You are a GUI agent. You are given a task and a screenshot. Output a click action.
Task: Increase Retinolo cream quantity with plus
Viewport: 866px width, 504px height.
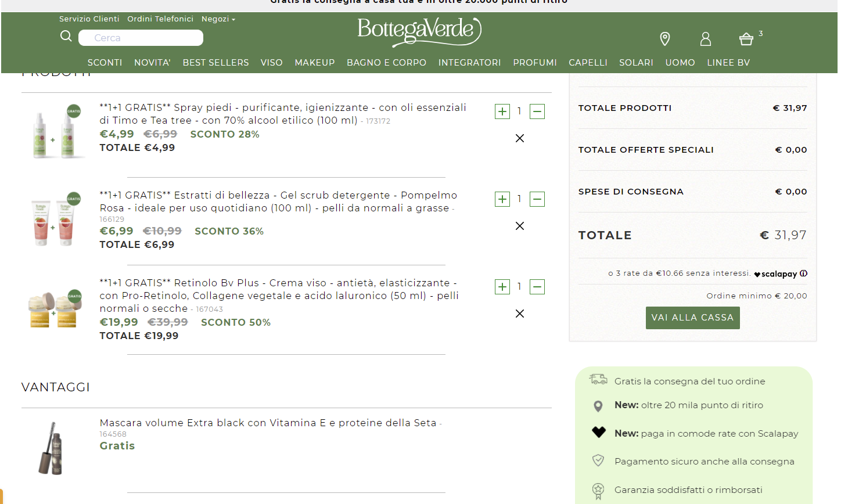click(x=502, y=287)
